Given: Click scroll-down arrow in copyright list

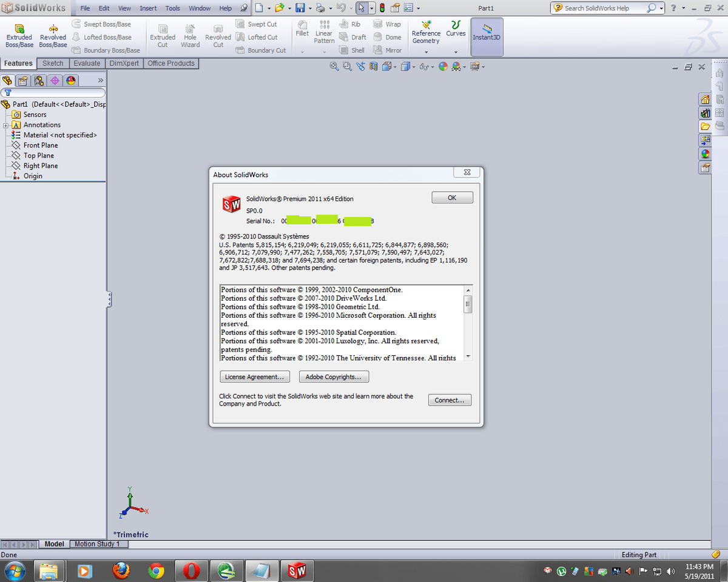Looking at the screenshot, I should click(468, 356).
